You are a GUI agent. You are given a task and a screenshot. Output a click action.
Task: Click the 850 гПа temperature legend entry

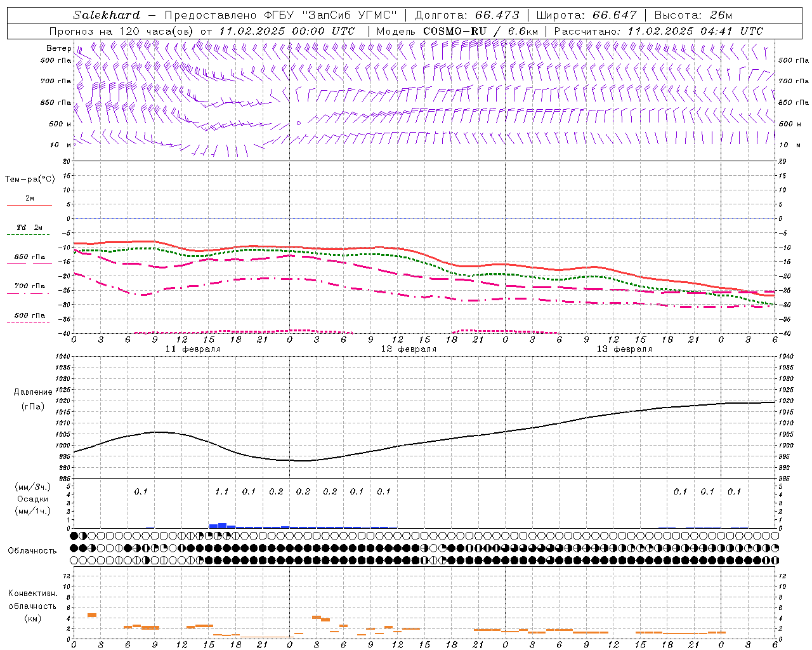pyautogui.click(x=29, y=258)
